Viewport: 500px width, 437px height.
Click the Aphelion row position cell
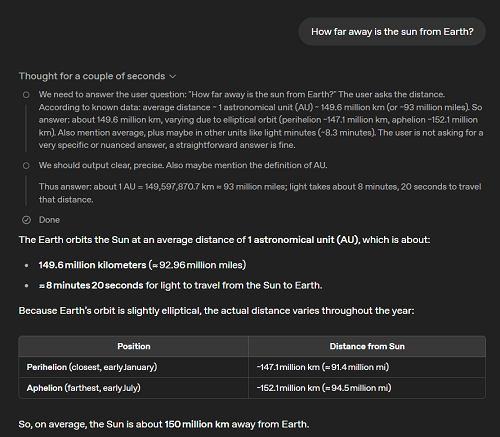coord(134,388)
